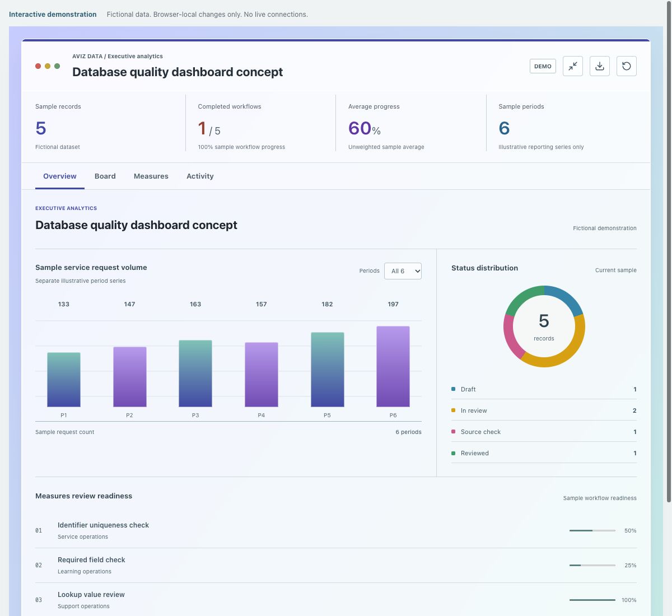Select the P4 bar in chart
Image resolution: width=672 pixels, height=616 pixels.
(x=262, y=375)
